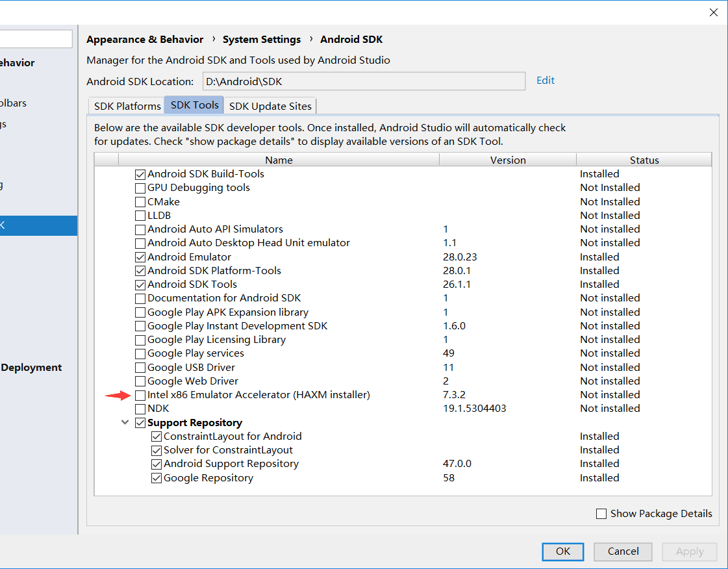
Task: Click the OK button
Action: pyautogui.click(x=562, y=551)
